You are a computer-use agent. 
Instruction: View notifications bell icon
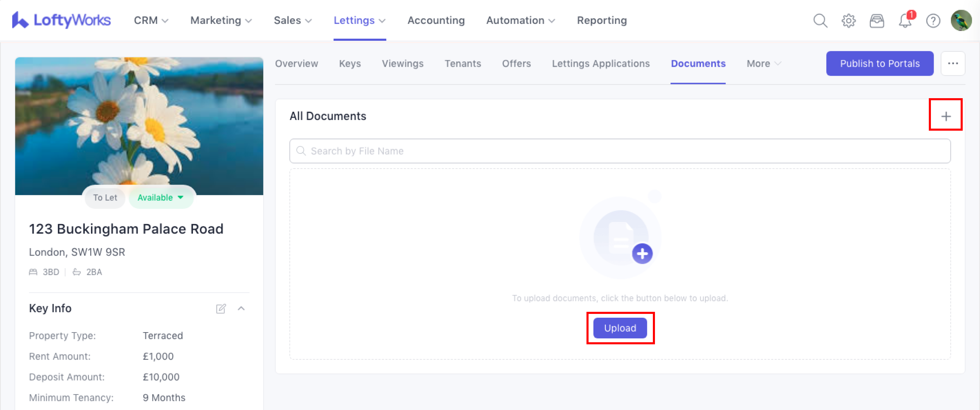pyautogui.click(x=905, y=20)
